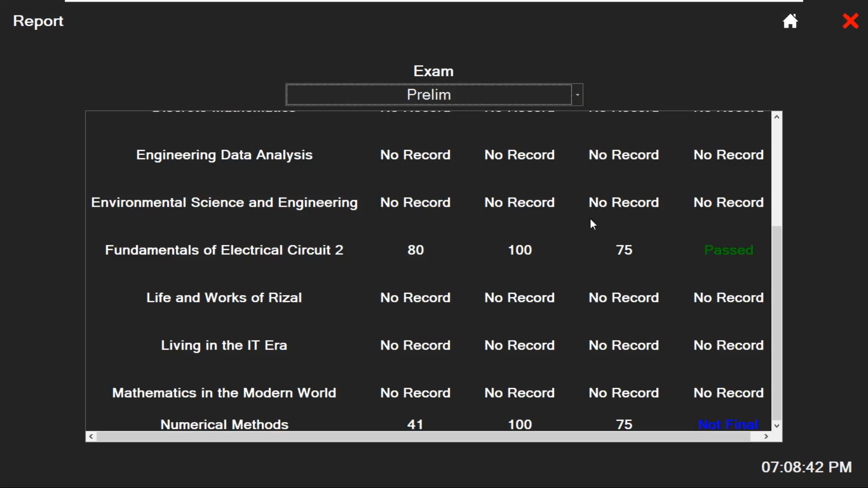Click the Mathematics in the Modern World entry
The height and width of the screenshot is (488, 868).
coord(224,393)
